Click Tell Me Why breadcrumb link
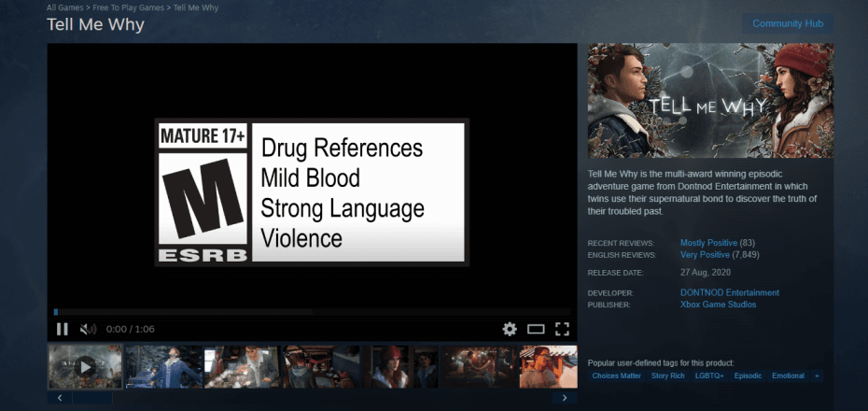Screen dimensions: 868x411 pos(196,7)
